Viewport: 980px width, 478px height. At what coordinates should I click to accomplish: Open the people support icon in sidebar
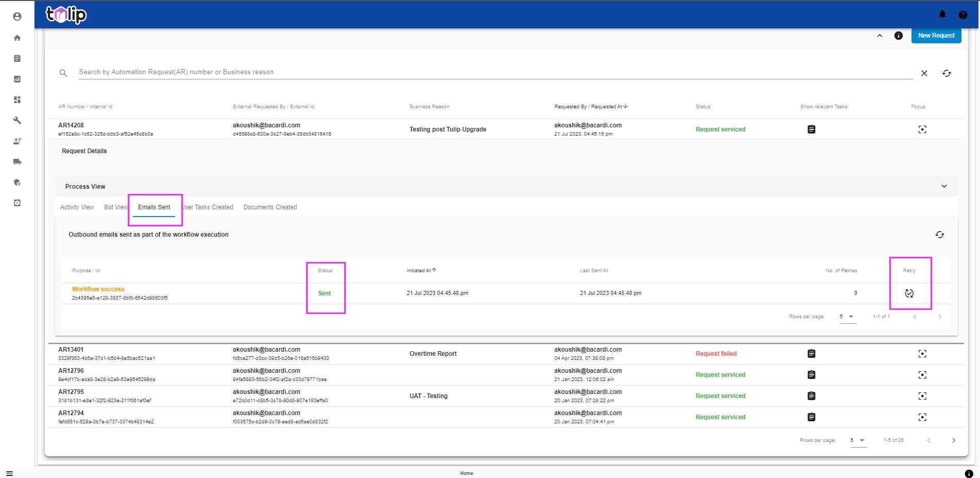tap(17, 141)
